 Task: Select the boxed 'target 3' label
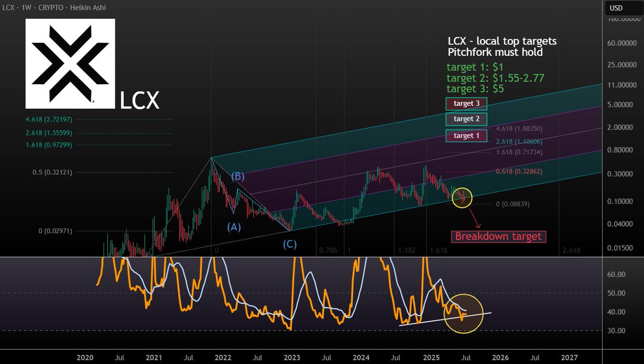click(466, 103)
